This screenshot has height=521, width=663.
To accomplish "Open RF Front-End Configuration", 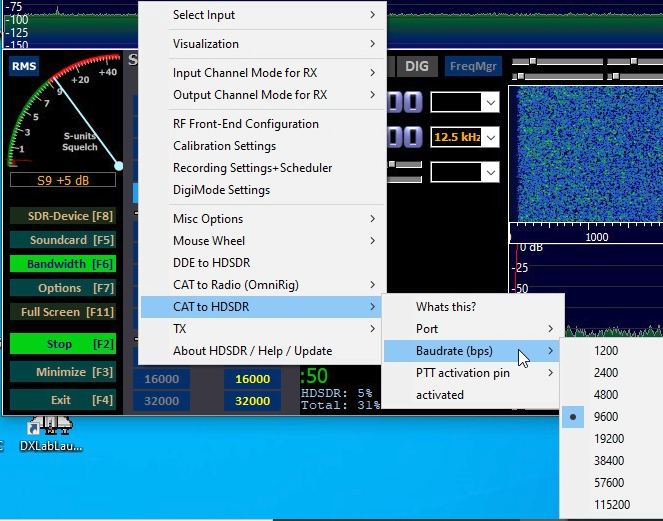I will pyautogui.click(x=262, y=124).
